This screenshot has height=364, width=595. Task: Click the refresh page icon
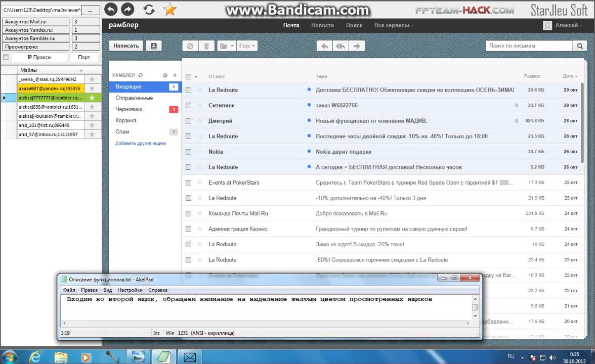149,10
